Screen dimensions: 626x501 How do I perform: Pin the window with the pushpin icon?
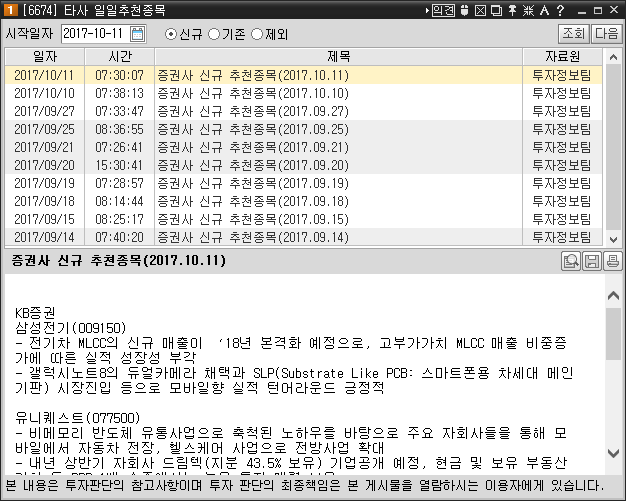pyautogui.click(x=513, y=10)
